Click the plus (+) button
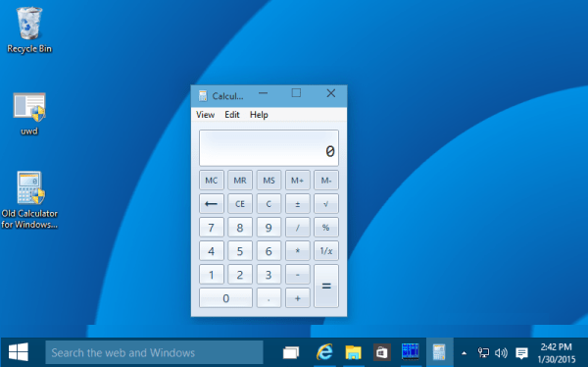 (297, 298)
